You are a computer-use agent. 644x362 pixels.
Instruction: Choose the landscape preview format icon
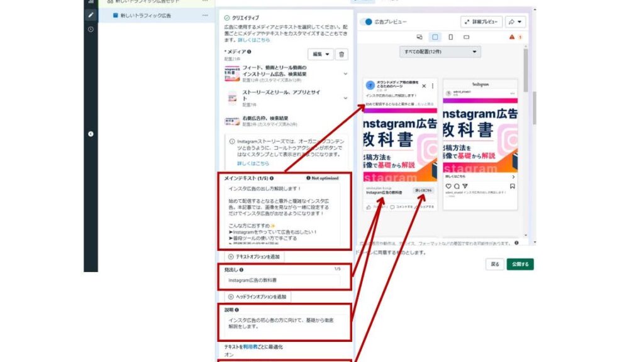pos(466,37)
